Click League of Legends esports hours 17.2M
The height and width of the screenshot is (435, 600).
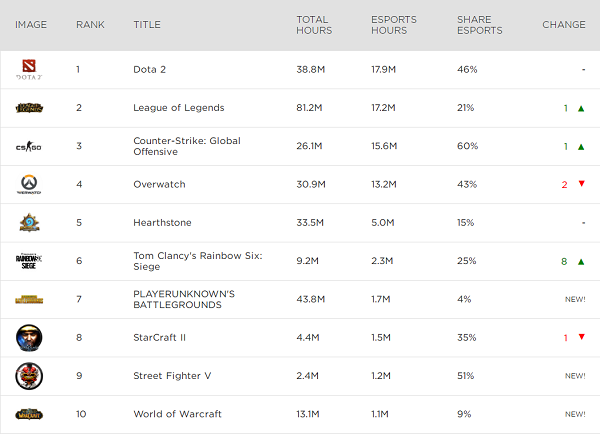(x=383, y=108)
